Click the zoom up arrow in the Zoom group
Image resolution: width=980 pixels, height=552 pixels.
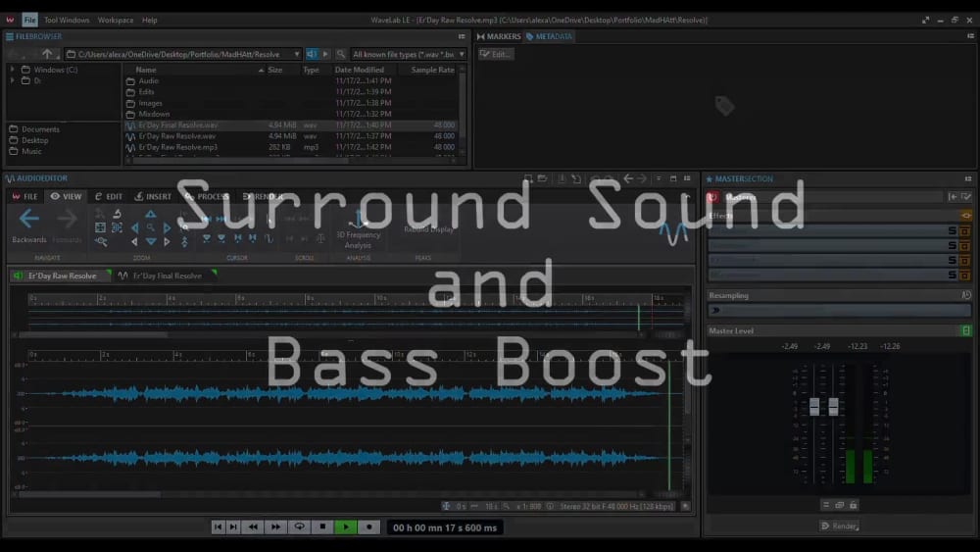click(151, 214)
